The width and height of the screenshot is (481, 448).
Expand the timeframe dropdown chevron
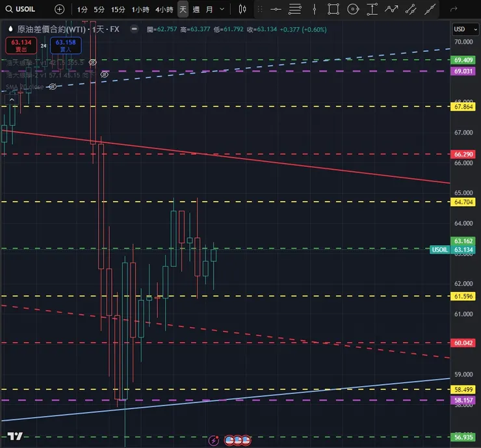tap(222, 10)
